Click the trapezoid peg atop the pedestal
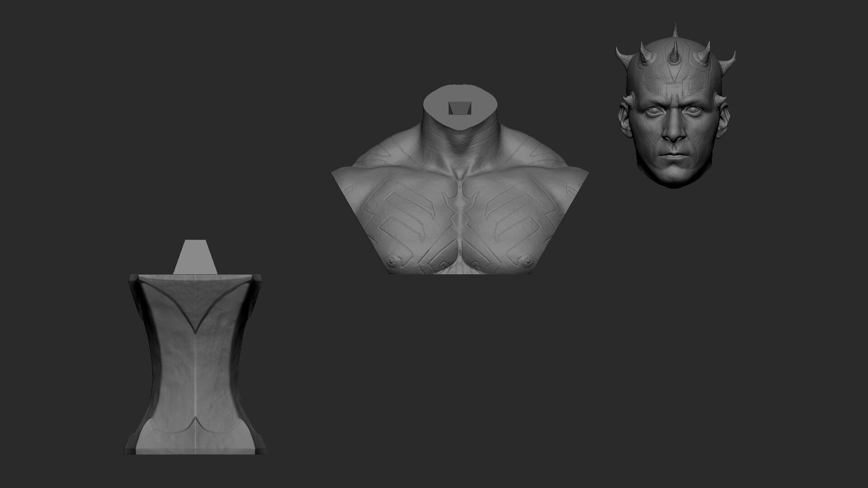The height and width of the screenshot is (488, 868). 195,257
